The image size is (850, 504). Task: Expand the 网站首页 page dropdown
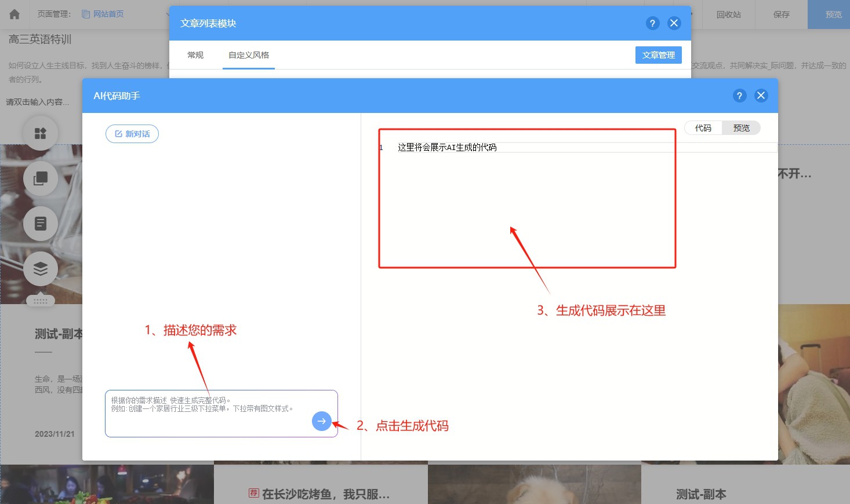point(166,14)
